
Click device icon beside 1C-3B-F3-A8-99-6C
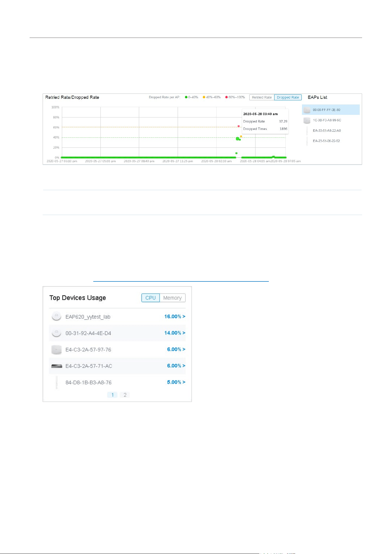pyautogui.click(x=307, y=120)
